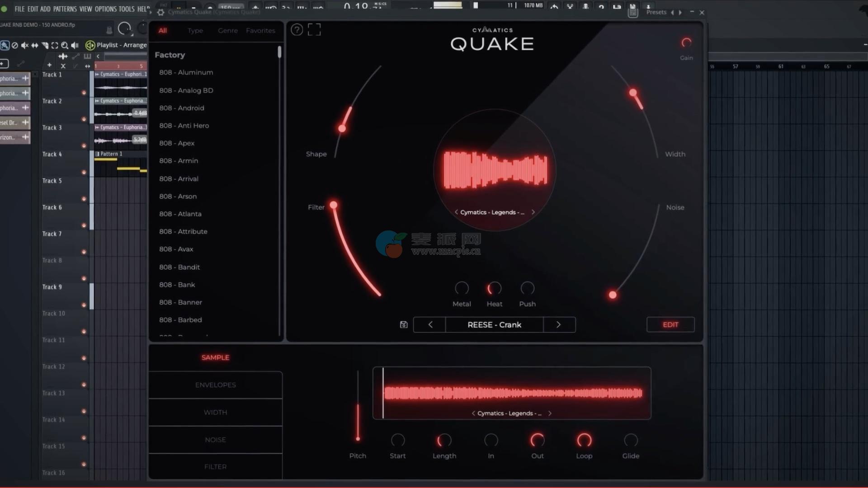This screenshot has width=868, height=488.
Task: Select preset 808 - Anti Hero
Action: pos(184,126)
